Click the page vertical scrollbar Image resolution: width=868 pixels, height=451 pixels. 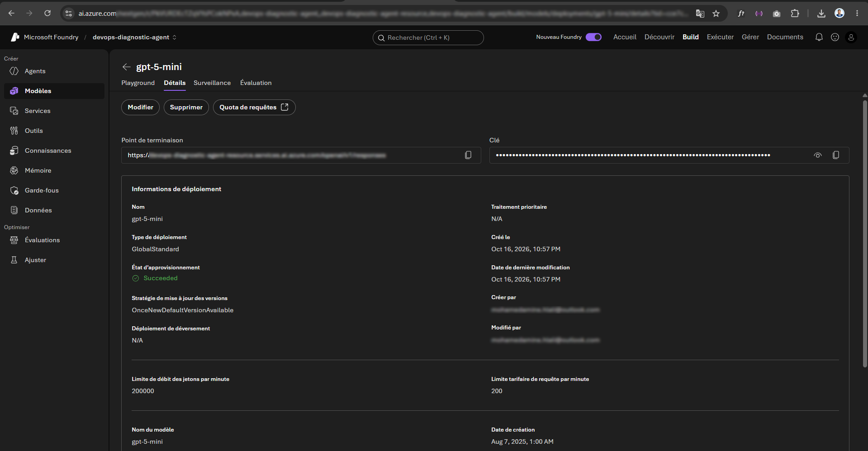click(865, 233)
